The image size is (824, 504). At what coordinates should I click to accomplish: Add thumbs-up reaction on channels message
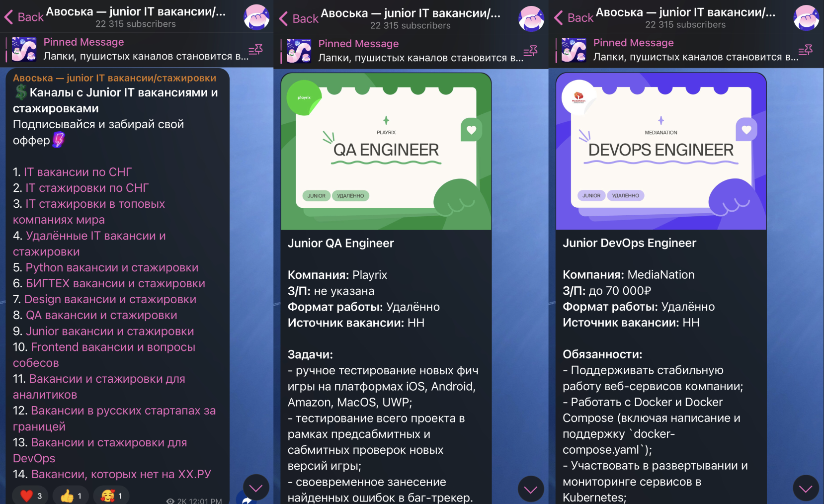(x=71, y=496)
